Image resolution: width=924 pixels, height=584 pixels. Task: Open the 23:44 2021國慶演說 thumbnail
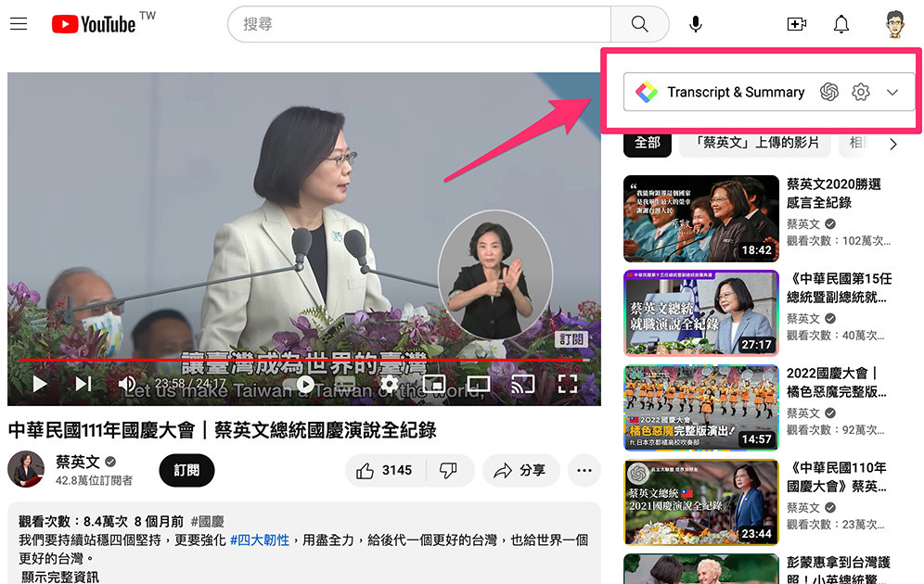[700, 502]
